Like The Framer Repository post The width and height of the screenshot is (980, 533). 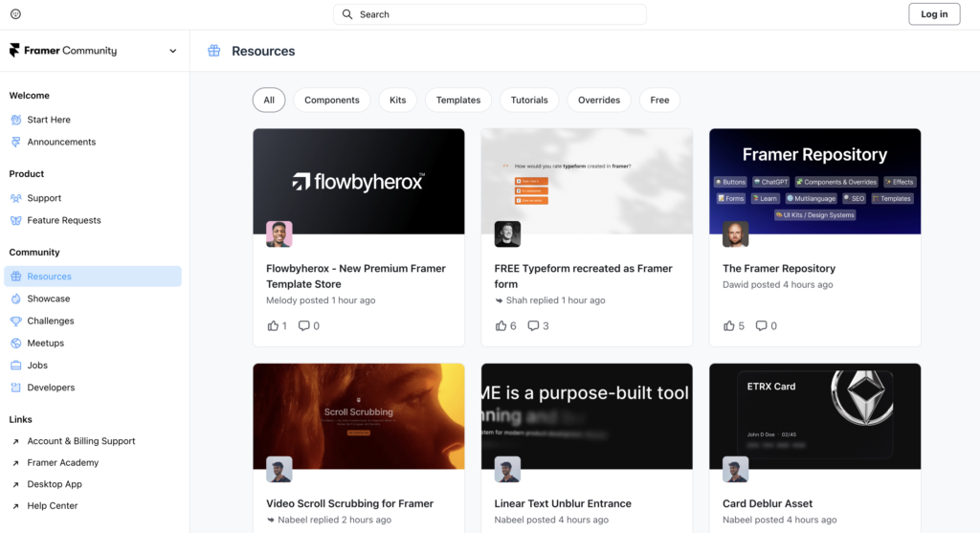point(729,325)
